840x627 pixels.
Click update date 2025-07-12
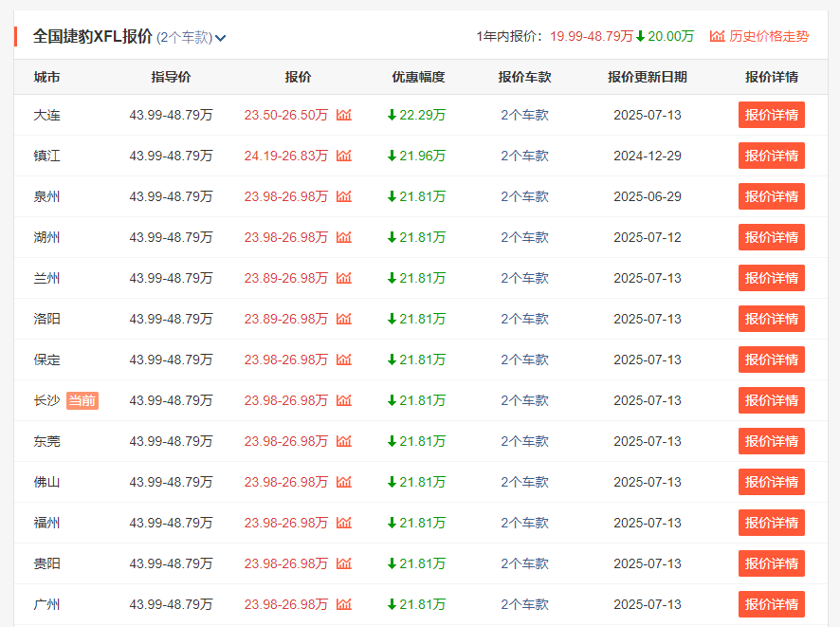[648, 237]
